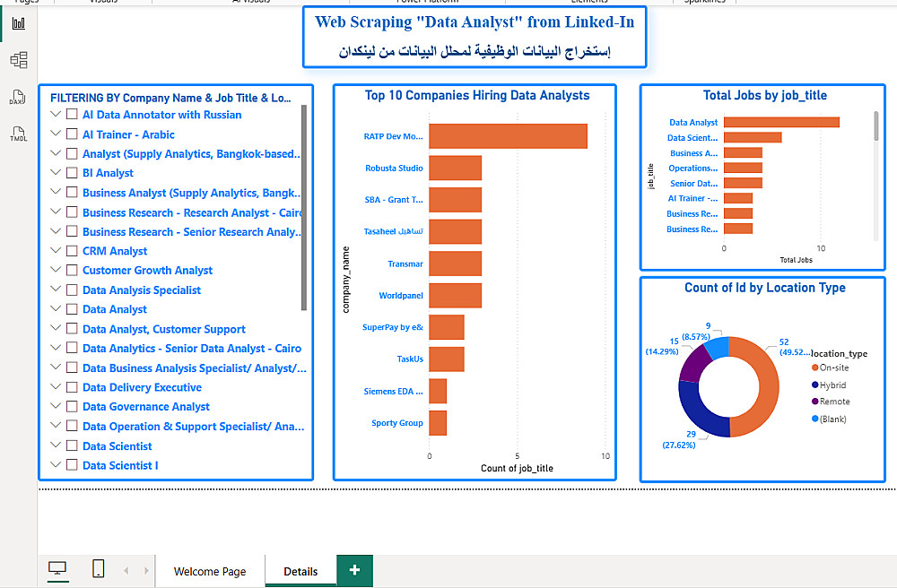897x588 pixels.
Task: Expand the Customer Growth Analyst chevron
Action: coord(56,270)
